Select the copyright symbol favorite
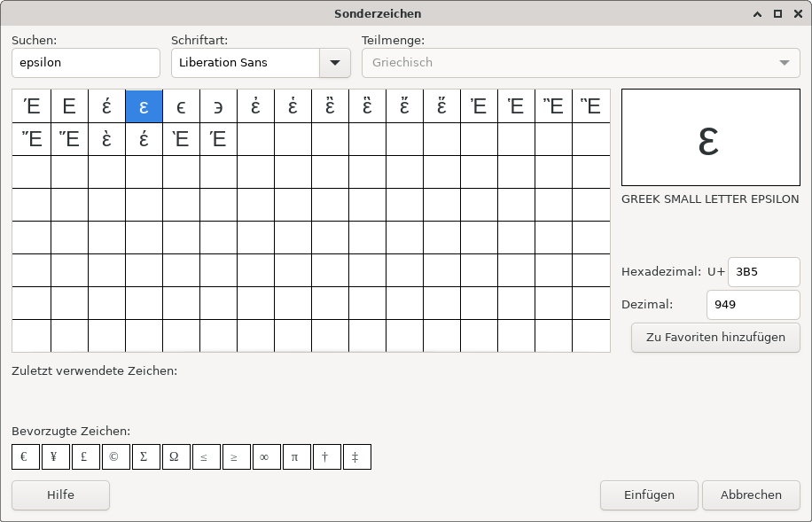 point(116,456)
